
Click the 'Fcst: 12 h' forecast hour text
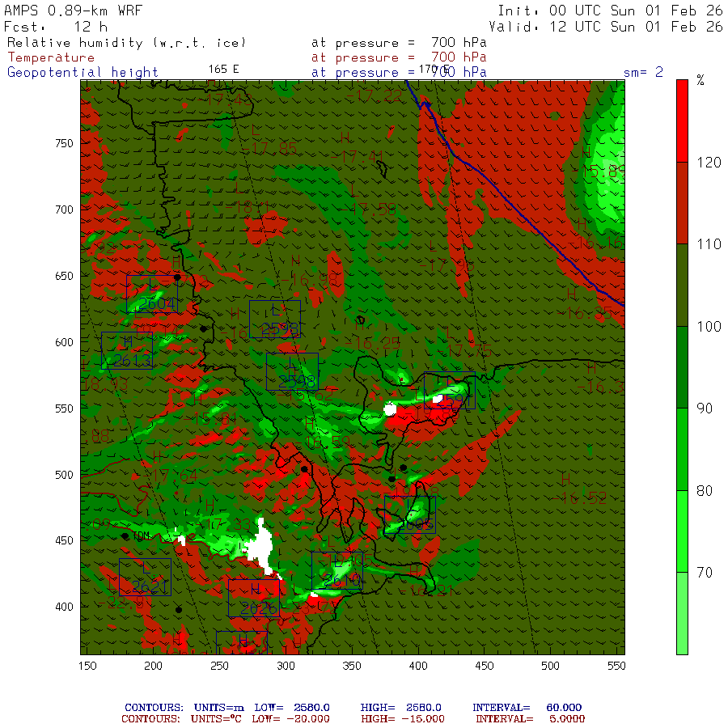click(56, 27)
